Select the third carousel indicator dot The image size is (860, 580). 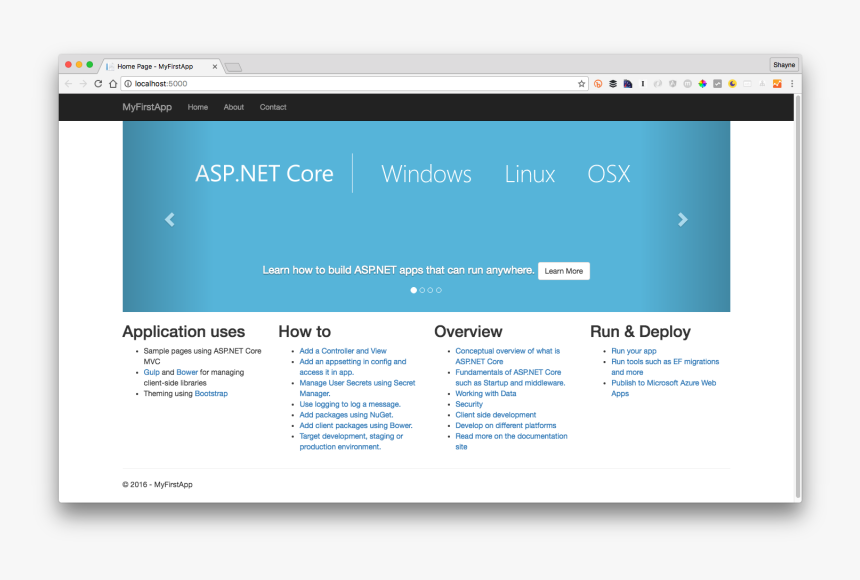pos(431,290)
